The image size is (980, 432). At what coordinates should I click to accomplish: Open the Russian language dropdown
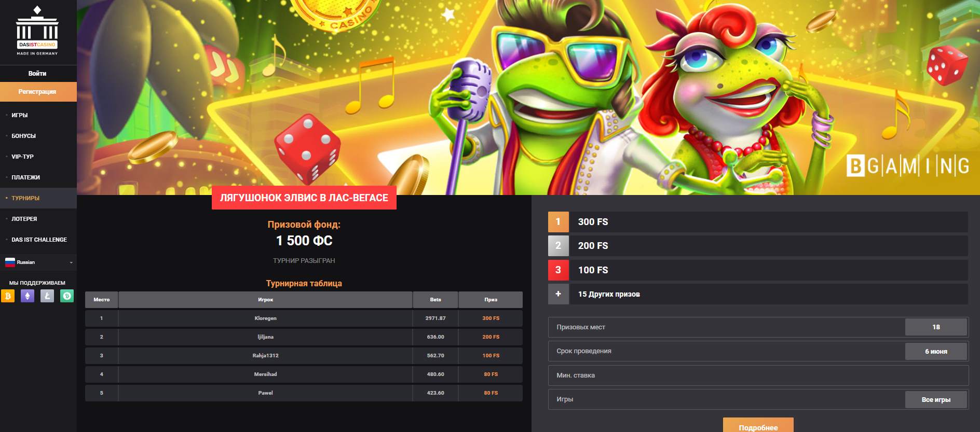point(38,262)
